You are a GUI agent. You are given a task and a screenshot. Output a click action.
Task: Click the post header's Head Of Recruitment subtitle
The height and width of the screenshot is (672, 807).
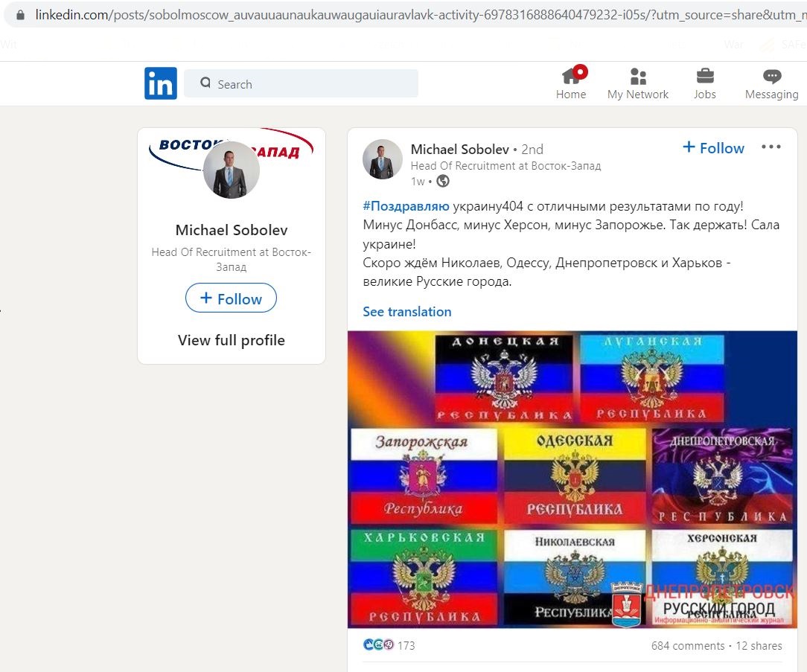click(506, 166)
